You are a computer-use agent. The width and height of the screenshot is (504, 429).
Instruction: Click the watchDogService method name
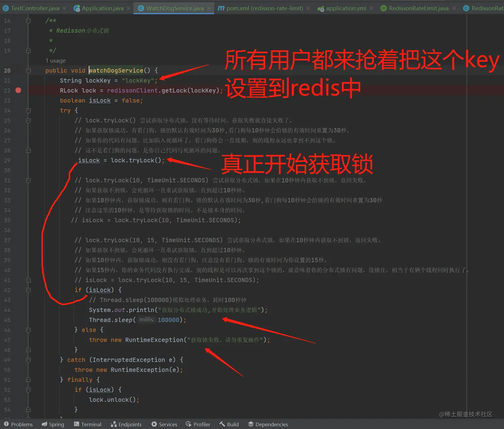(x=116, y=71)
